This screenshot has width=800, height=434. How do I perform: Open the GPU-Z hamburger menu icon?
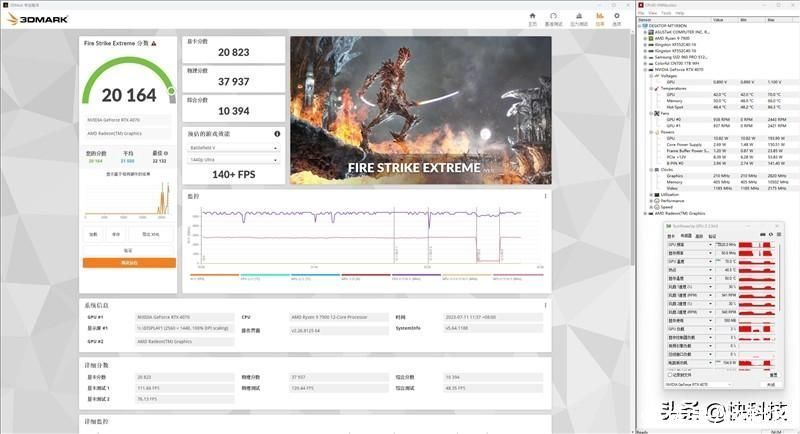coord(779,235)
